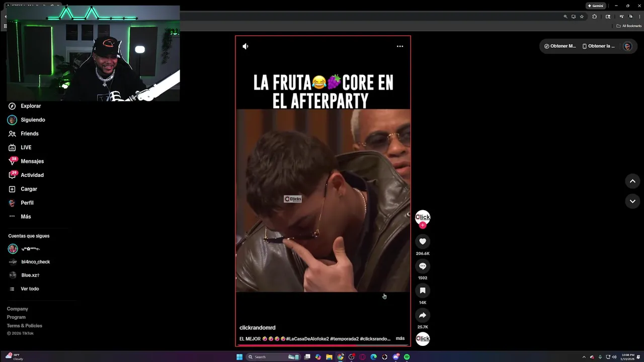The image size is (644, 362).
Task: Open the Chrome media control icon
Action: click(x=622, y=17)
